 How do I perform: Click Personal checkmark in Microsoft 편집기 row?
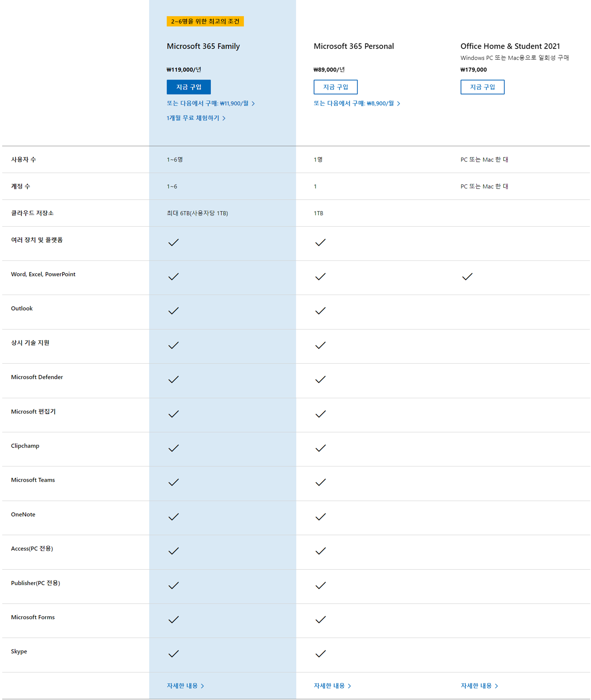pos(320,414)
